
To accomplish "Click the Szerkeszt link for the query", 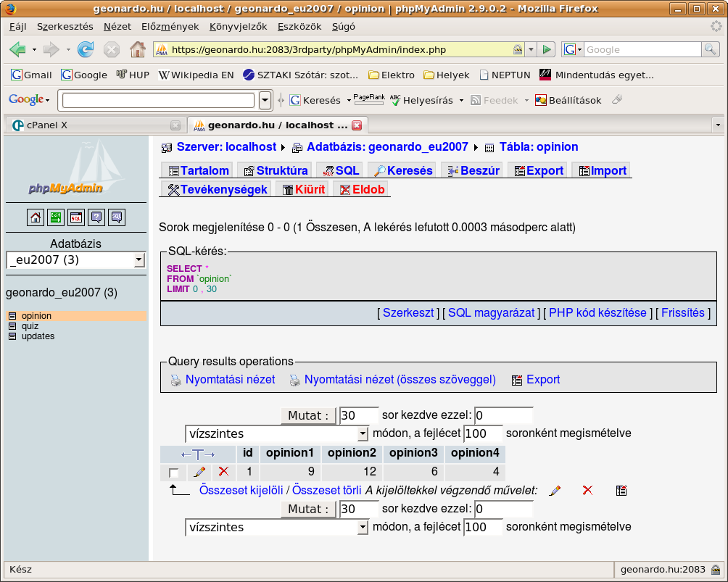I will [x=408, y=313].
